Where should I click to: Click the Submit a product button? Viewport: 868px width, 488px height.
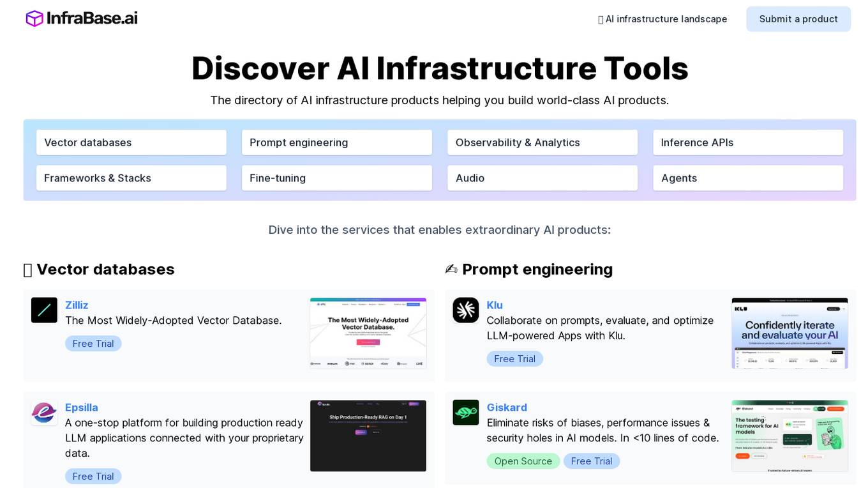coord(798,19)
